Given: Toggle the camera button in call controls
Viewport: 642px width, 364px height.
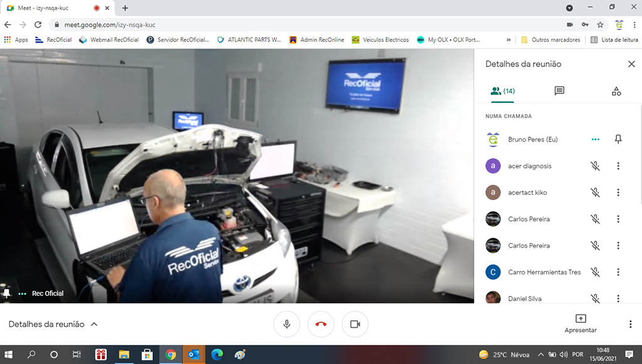Looking at the screenshot, I should tap(355, 324).
